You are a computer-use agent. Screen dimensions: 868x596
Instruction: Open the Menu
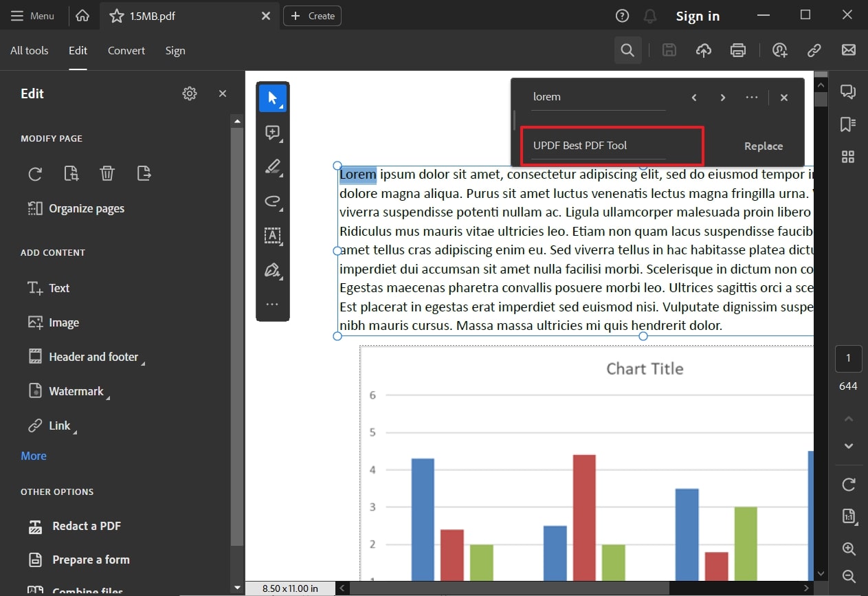tap(32, 15)
